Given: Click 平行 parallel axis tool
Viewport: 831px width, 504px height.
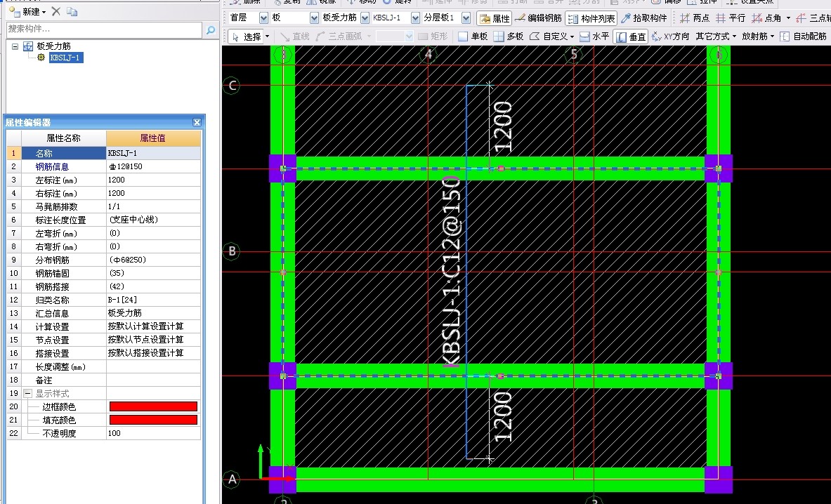Looking at the screenshot, I should [x=731, y=18].
